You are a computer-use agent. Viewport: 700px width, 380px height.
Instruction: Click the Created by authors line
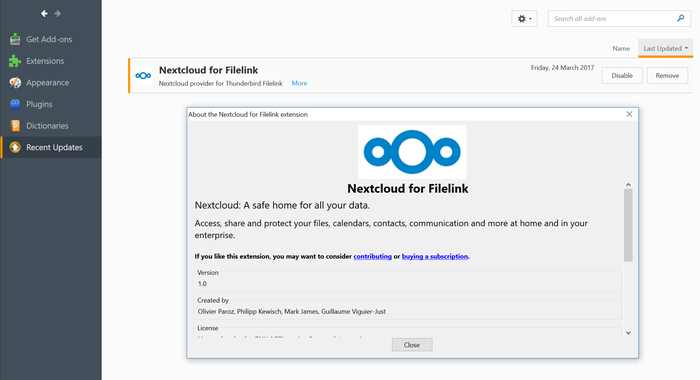292,312
